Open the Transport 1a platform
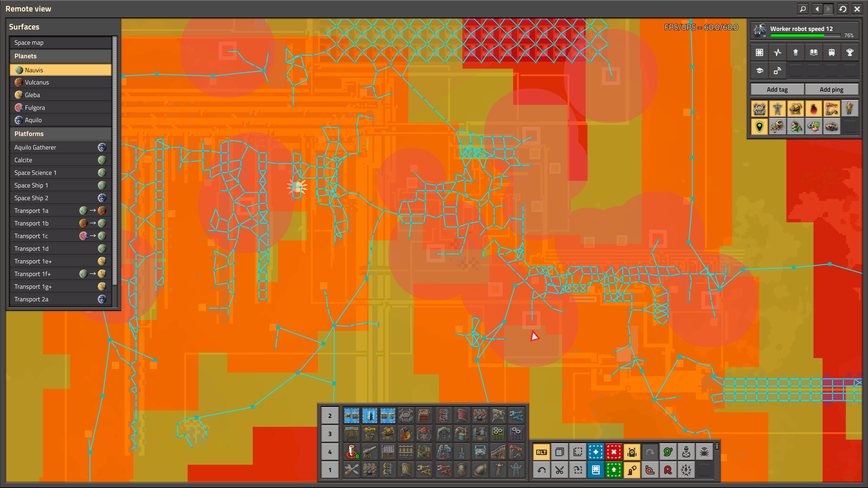The width and height of the screenshot is (868, 488). click(61, 211)
